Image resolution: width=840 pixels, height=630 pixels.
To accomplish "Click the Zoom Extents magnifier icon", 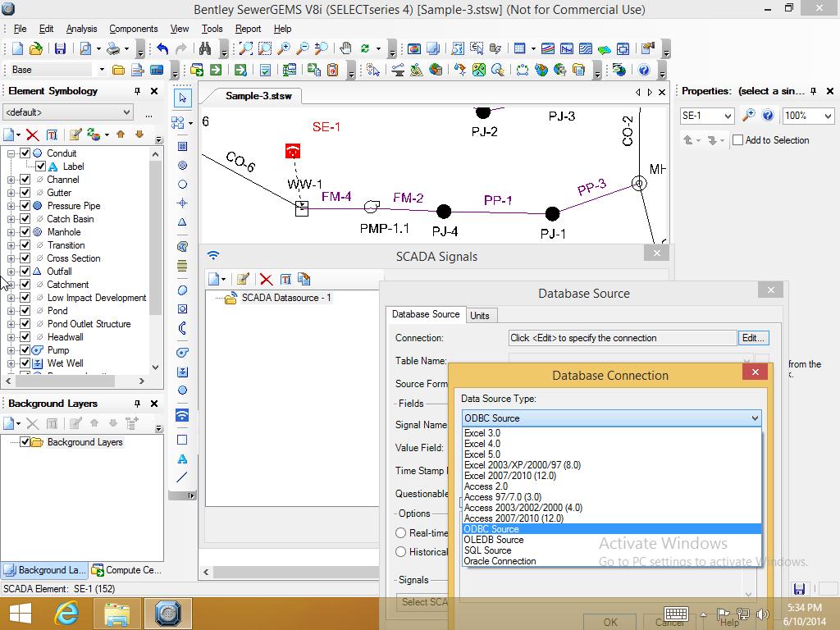I will (x=246, y=48).
